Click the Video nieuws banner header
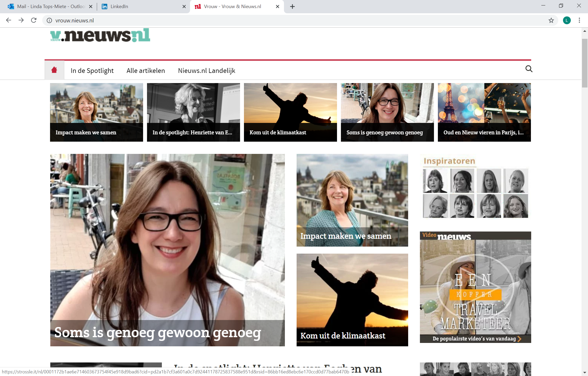The image size is (588, 376). (x=475, y=236)
